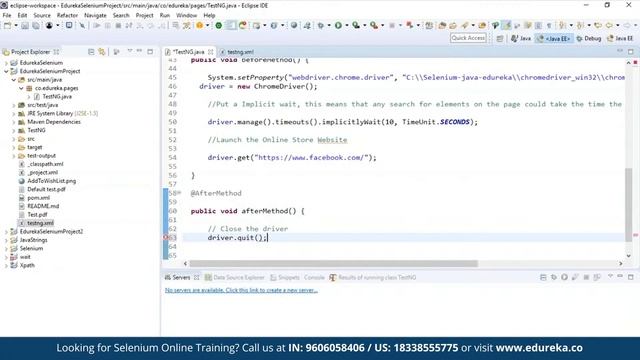Open the Run menu
Image resolution: width=640 pixels, height=360 pixels.
click(165, 15)
